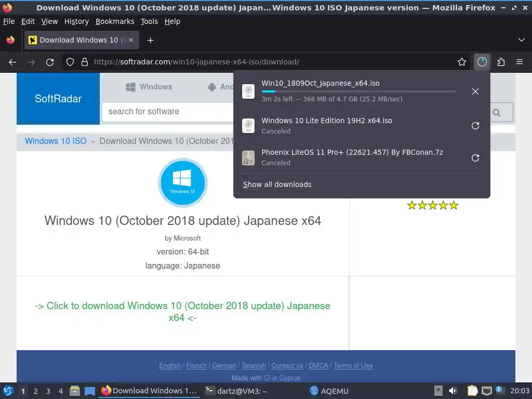This screenshot has height=399, width=532.
Task: Click the five-star rating
Action: 433,205
